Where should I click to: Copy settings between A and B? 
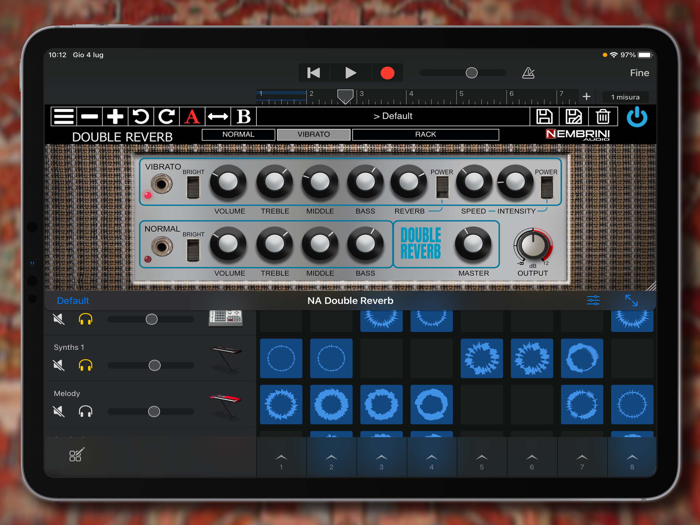(x=218, y=117)
